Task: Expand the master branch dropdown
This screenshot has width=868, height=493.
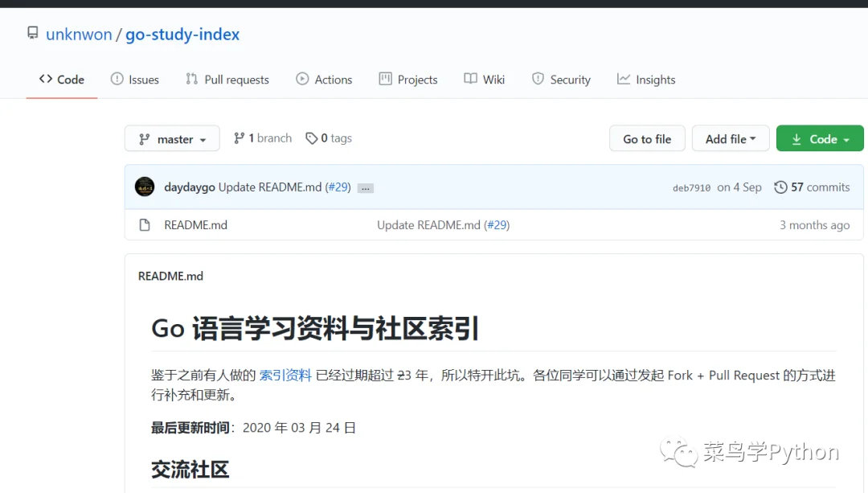Action: (172, 138)
